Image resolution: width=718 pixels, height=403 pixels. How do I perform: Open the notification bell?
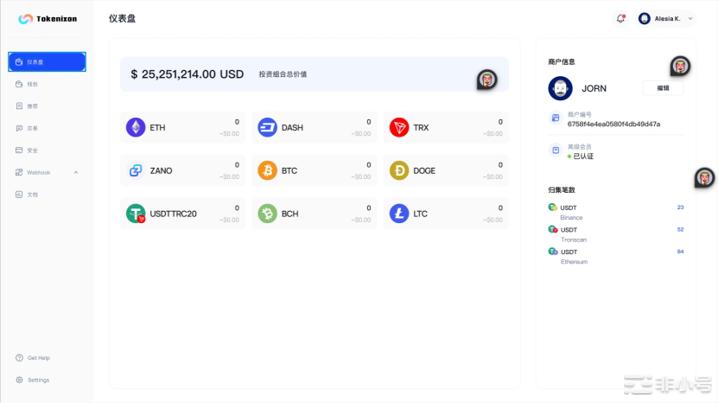[620, 18]
